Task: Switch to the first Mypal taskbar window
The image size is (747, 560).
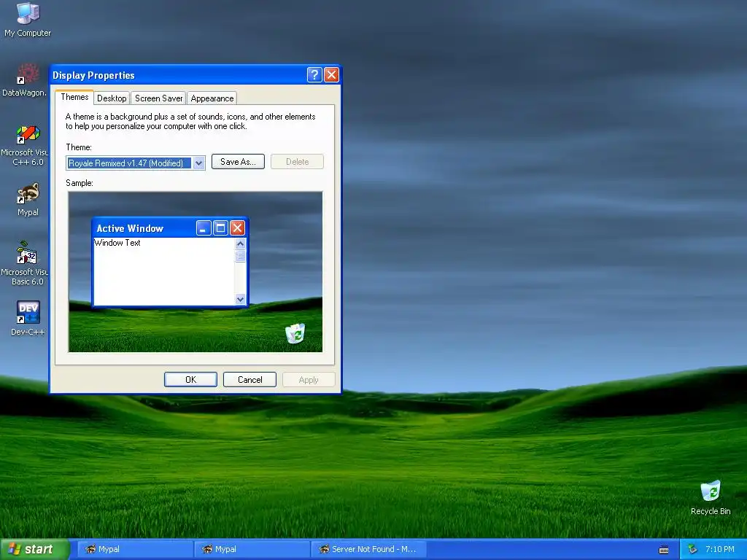Action: (135, 549)
